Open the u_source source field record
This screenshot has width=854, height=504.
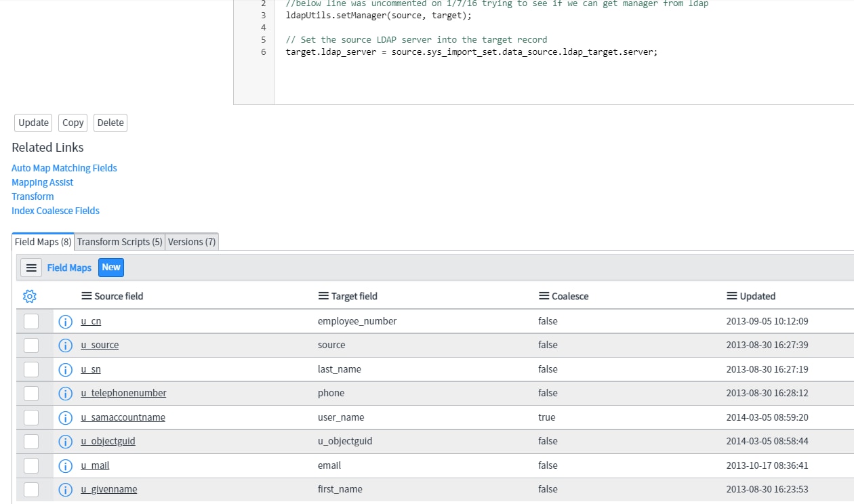click(x=100, y=345)
